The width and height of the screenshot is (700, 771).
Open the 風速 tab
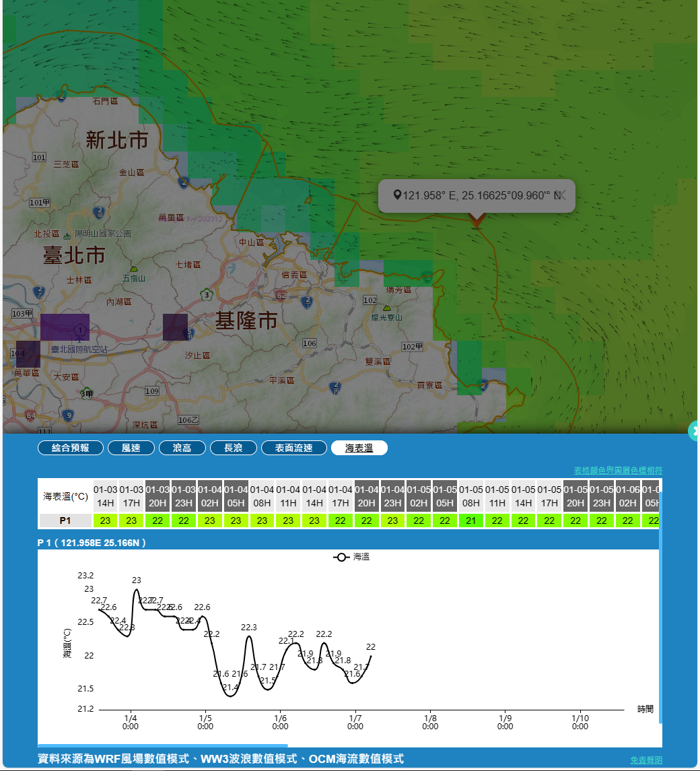point(131,448)
